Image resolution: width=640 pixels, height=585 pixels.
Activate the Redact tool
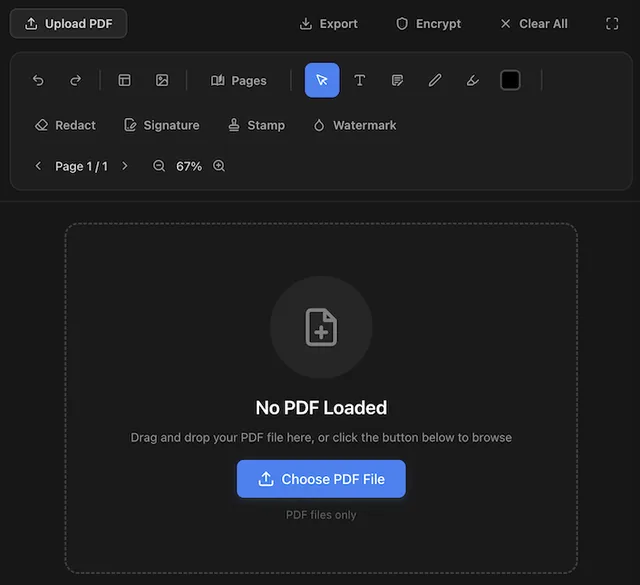(65, 125)
